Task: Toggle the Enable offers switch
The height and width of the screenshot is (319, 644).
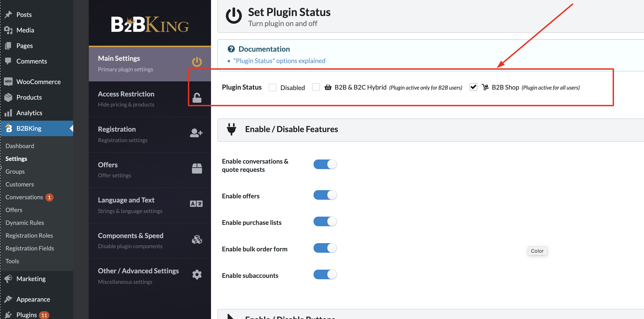Action: (325, 195)
